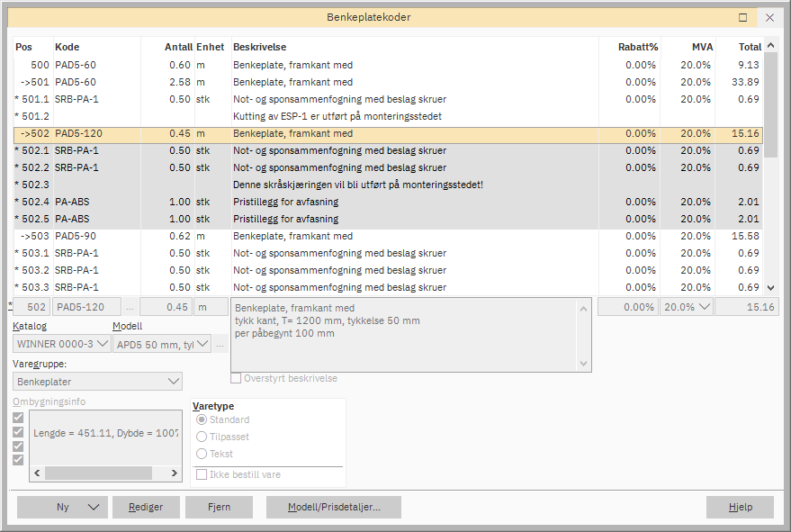Viewport: 791px width, 532px height.
Task: Click the ellipsis button beside Modell dropdown
Action: coord(220,344)
